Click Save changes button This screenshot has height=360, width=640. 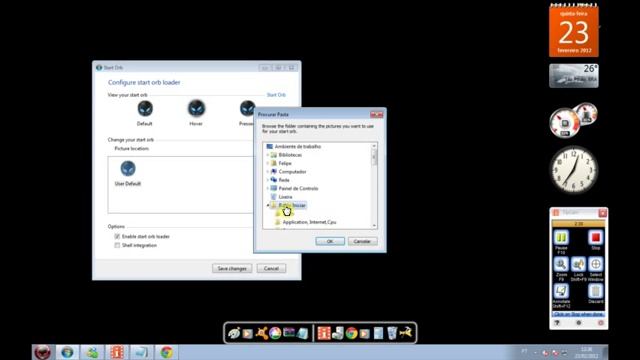click(x=232, y=269)
